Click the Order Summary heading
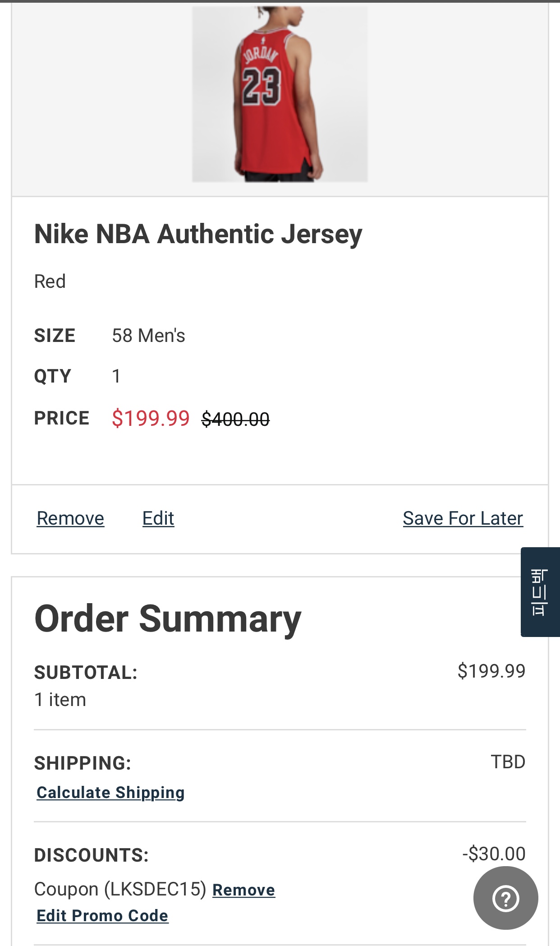The height and width of the screenshot is (946, 560). [x=168, y=619]
